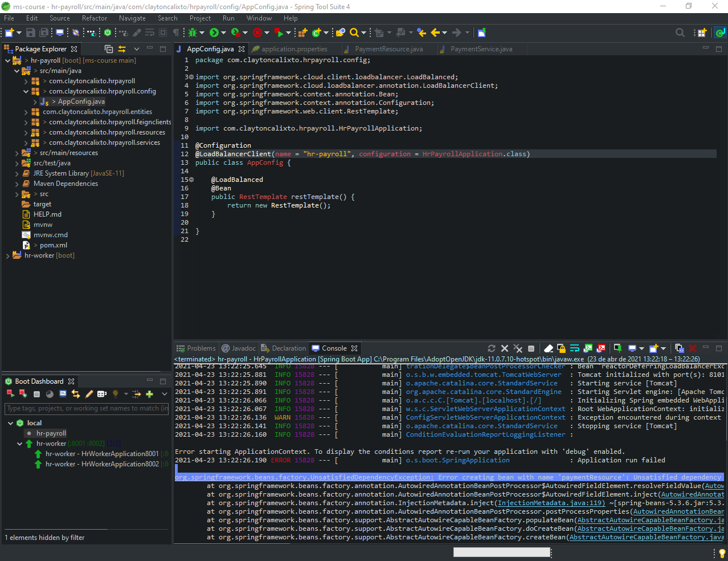The height and width of the screenshot is (561, 728).
Task: Collapse all in Package Explorer
Action: click(x=109, y=49)
